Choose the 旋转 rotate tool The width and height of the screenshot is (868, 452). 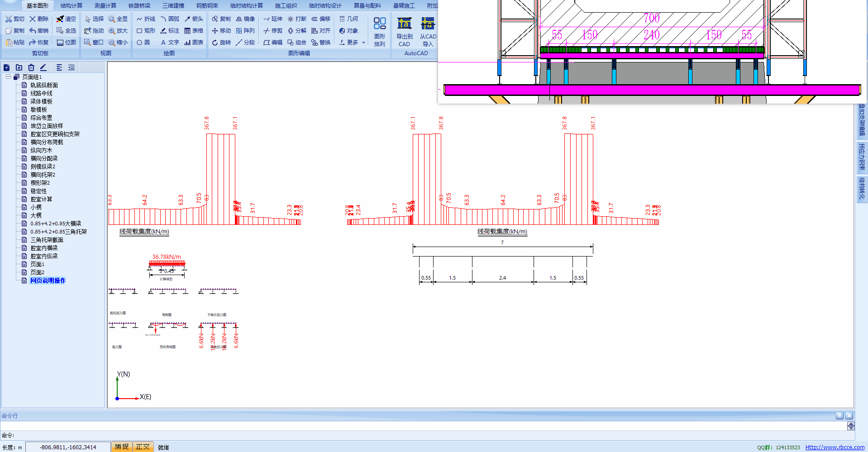coord(221,43)
